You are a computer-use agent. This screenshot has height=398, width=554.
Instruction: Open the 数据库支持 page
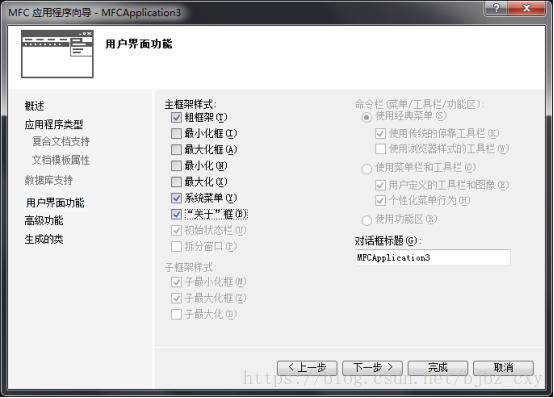(49, 180)
